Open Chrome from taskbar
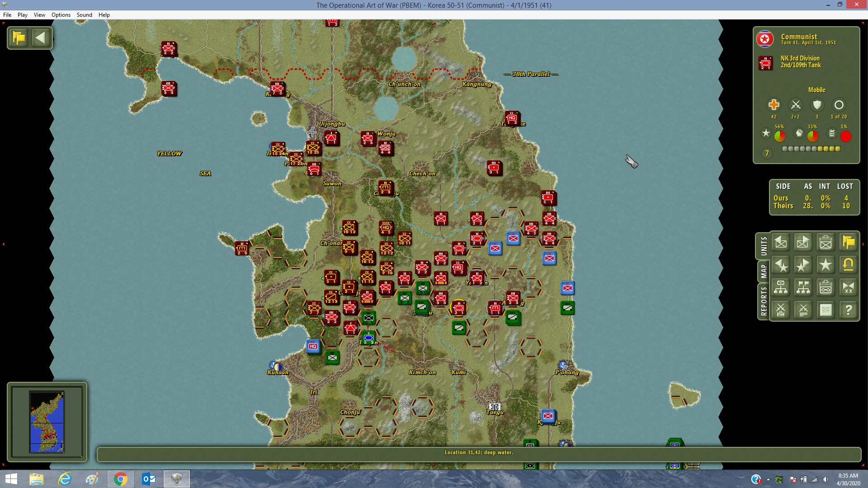This screenshot has height=488, width=868. (x=120, y=479)
